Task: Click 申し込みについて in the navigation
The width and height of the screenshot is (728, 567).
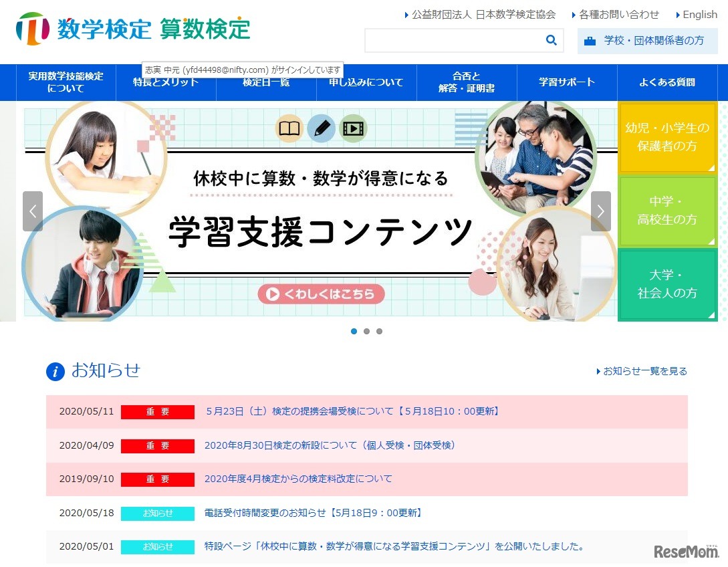Action: tap(367, 82)
